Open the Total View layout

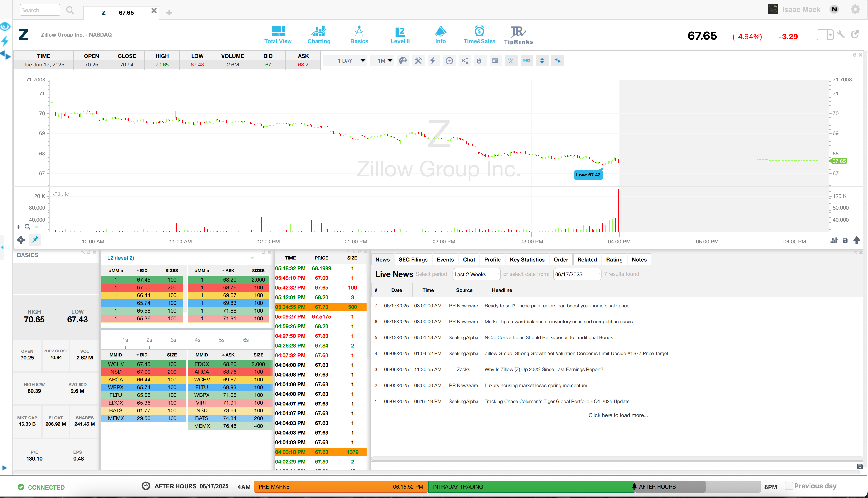[x=278, y=35]
